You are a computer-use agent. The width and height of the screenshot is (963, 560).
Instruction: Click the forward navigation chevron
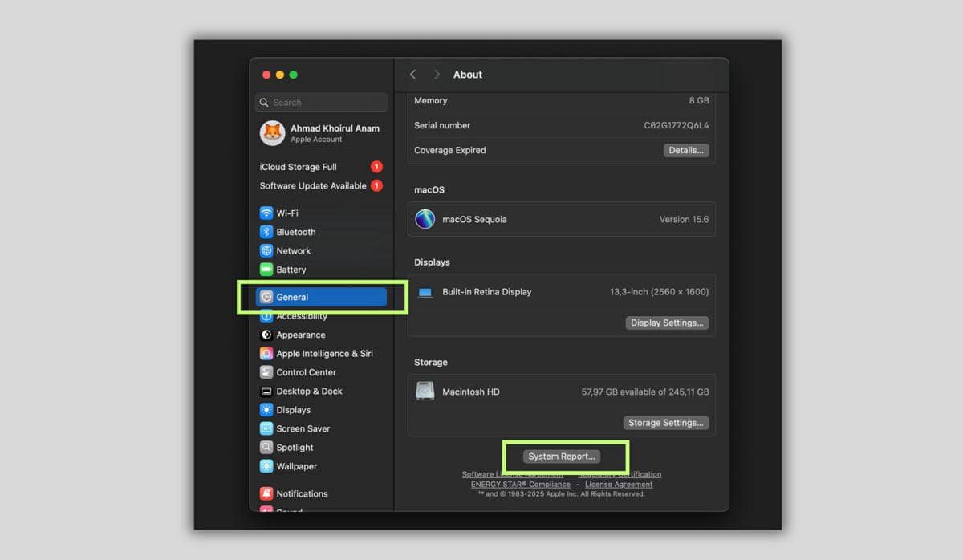435,74
